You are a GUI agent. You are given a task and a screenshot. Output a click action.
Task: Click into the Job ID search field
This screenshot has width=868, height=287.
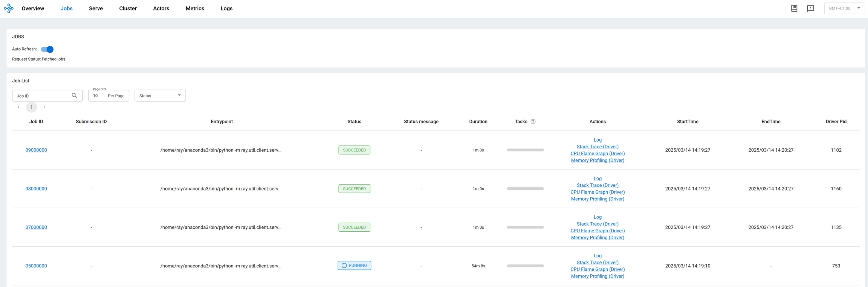[x=41, y=96]
